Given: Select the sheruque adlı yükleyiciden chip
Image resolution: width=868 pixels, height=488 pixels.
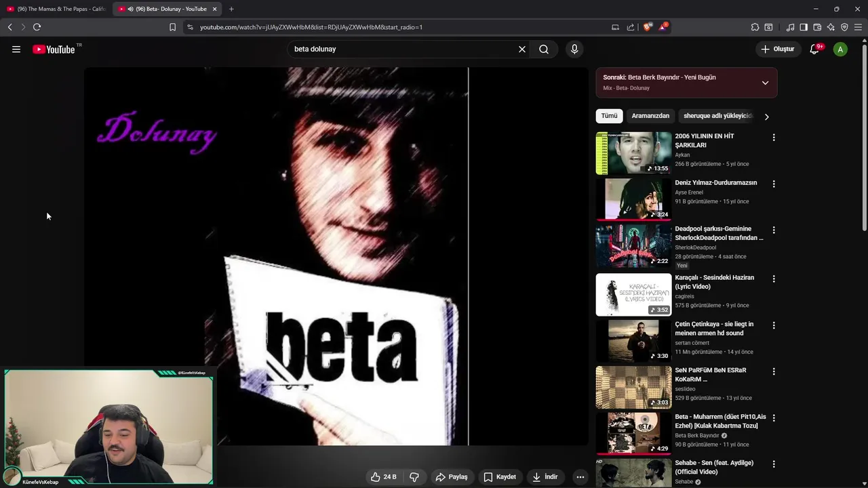Looking at the screenshot, I should tap(717, 116).
